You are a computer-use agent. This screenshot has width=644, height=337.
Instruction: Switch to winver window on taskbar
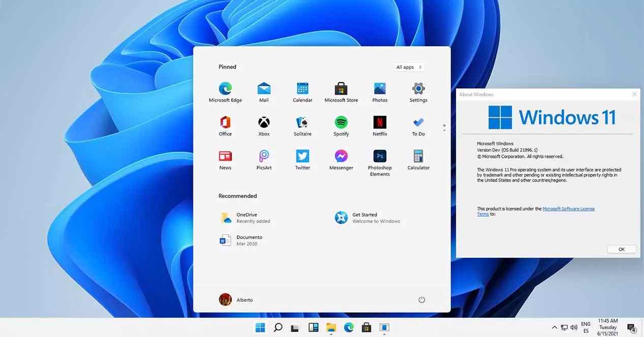(384, 328)
